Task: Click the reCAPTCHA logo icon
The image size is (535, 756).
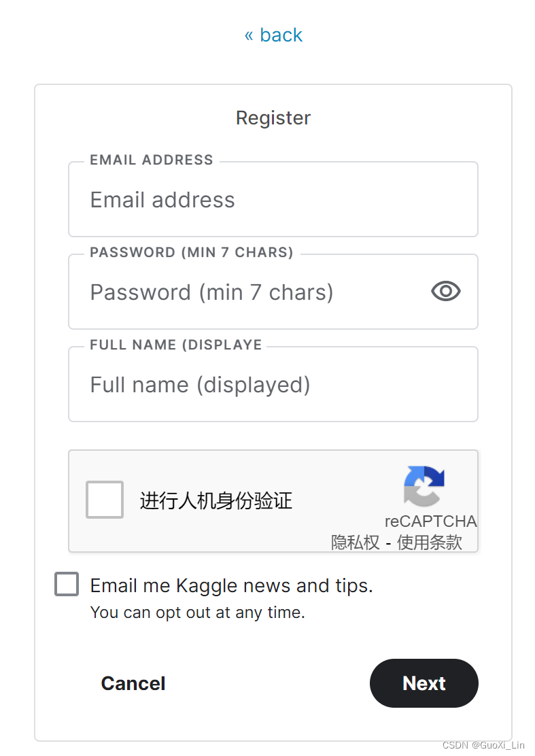Action: click(424, 486)
